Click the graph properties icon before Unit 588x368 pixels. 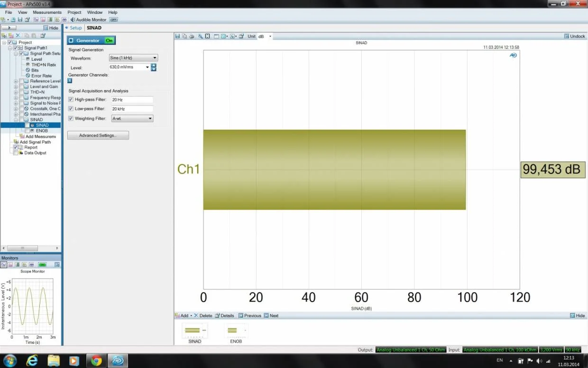241,36
